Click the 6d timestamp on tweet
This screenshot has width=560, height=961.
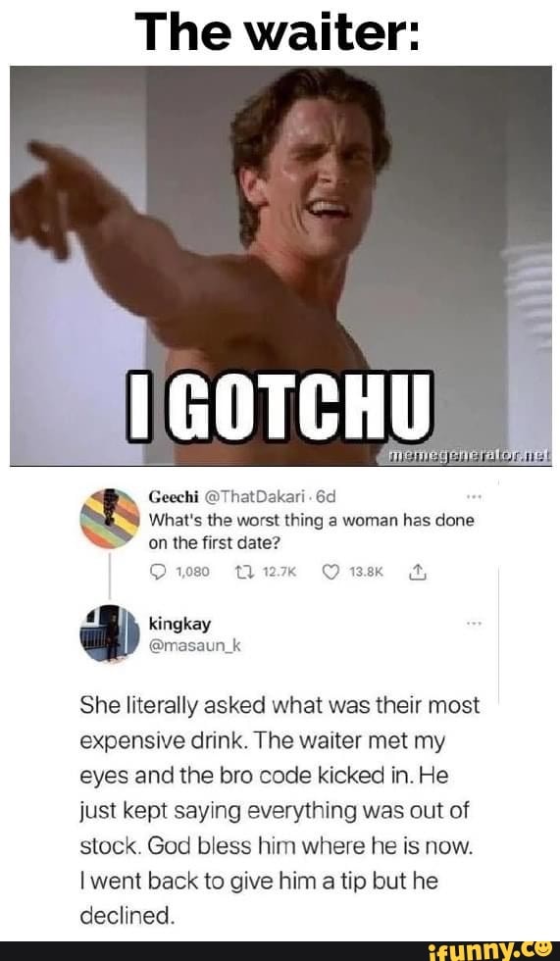pos(325,496)
